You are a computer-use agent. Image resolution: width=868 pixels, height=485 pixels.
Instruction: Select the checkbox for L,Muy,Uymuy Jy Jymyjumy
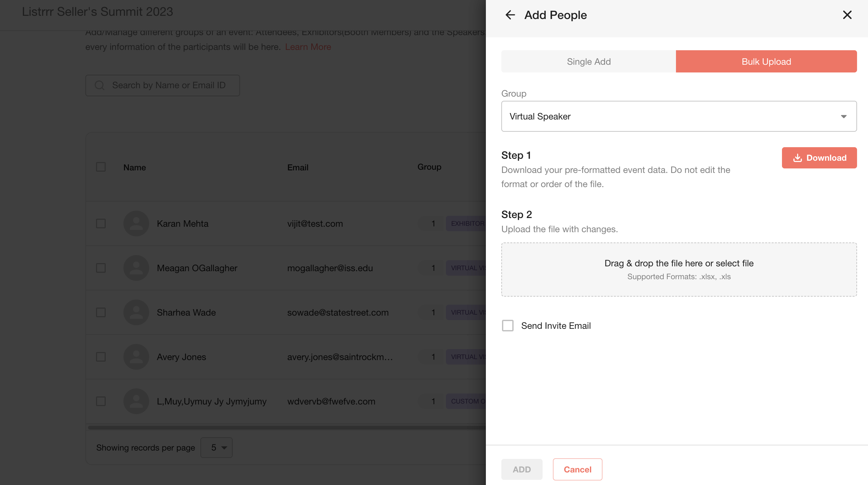[x=101, y=401]
